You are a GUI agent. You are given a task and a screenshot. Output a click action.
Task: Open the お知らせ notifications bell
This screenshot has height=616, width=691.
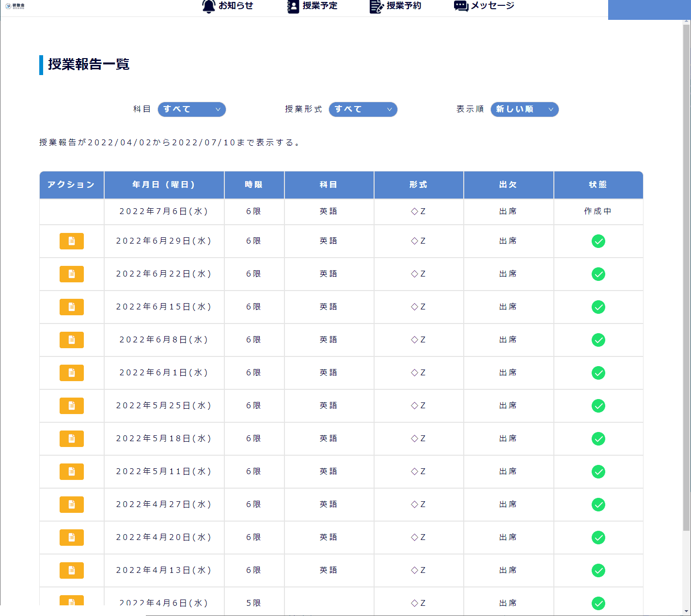click(x=209, y=6)
